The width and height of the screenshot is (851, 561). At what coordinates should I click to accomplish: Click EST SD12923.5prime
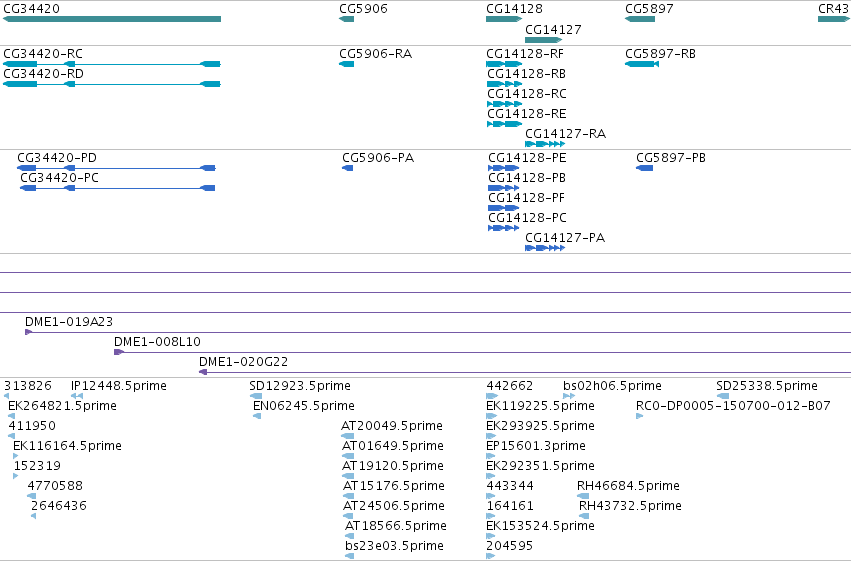tap(255, 396)
